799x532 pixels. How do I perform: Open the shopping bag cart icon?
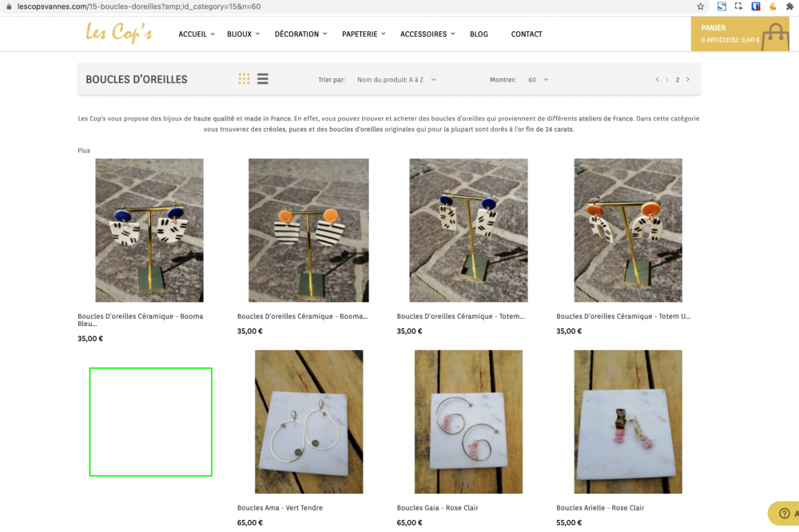coord(775,37)
